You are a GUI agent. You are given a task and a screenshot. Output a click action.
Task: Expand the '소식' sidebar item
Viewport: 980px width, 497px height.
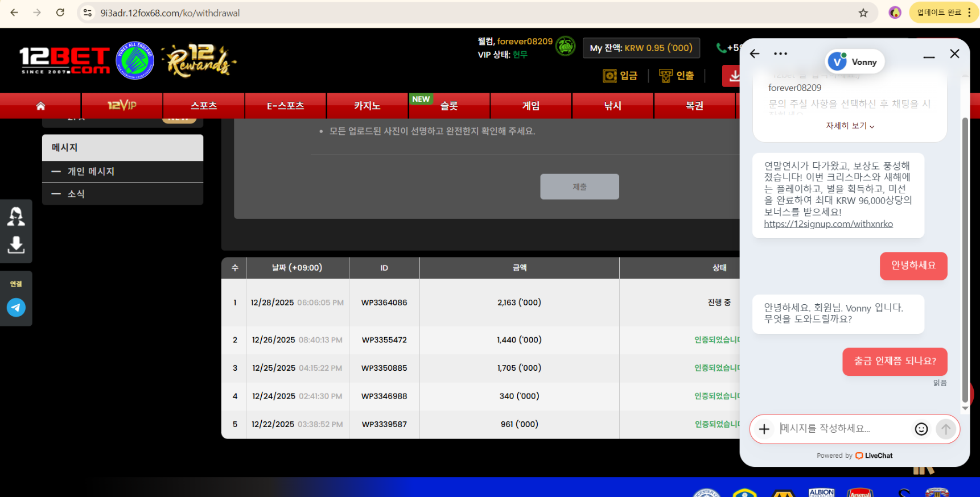point(76,194)
